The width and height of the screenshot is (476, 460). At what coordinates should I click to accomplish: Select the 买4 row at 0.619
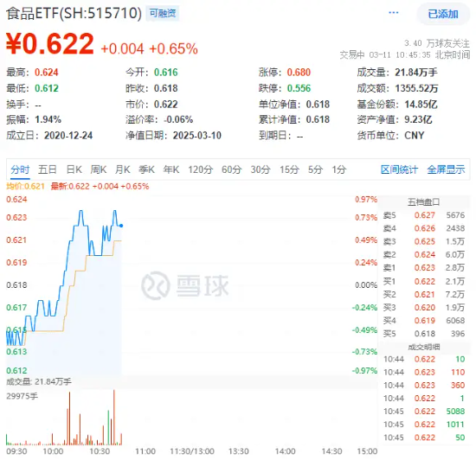[x=424, y=321]
